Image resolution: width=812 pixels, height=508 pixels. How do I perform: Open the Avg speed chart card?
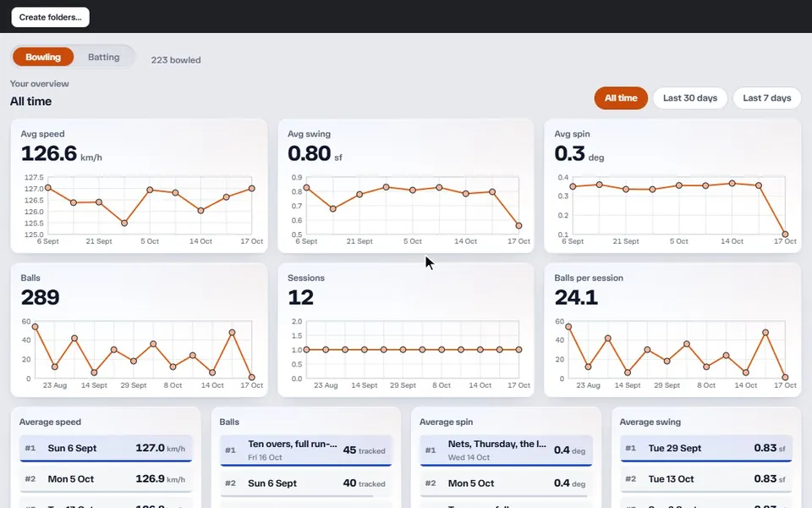140,186
